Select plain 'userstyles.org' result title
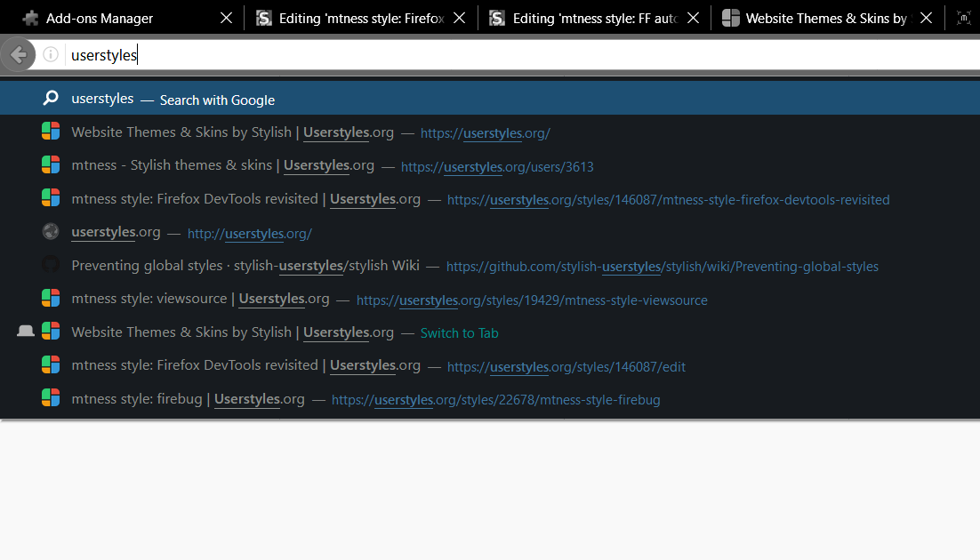The height and width of the screenshot is (560, 980). [116, 232]
